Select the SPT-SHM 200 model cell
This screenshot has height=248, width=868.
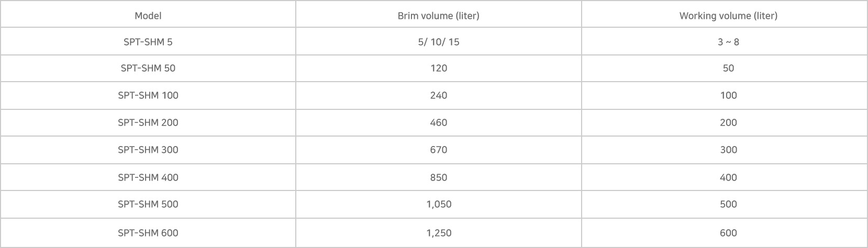(x=148, y=122)
